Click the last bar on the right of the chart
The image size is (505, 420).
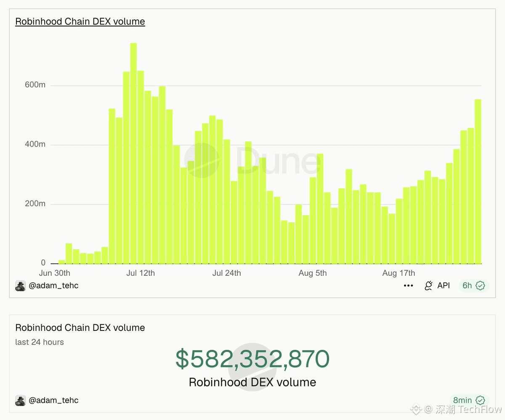pos(478,182)
